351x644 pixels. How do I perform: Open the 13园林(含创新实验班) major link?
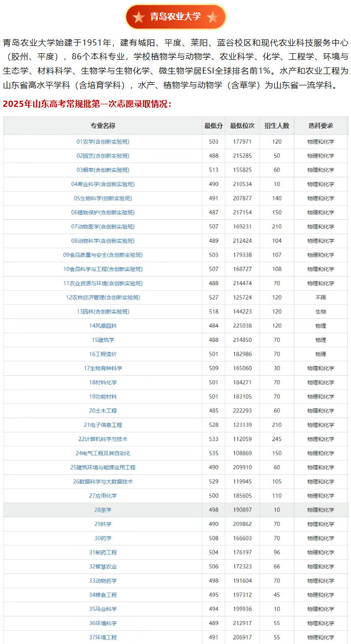coord(103,311)
